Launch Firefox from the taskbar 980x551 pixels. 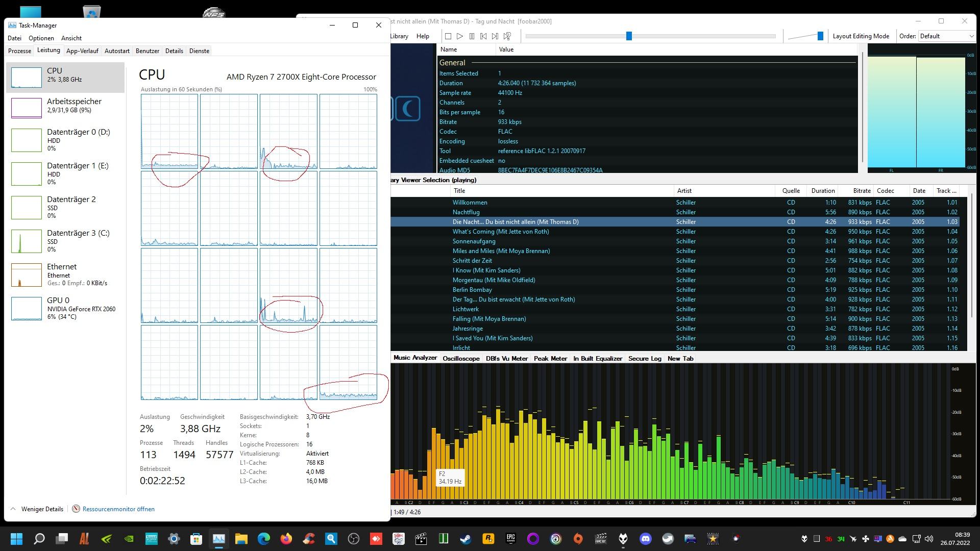coord(286,539)
